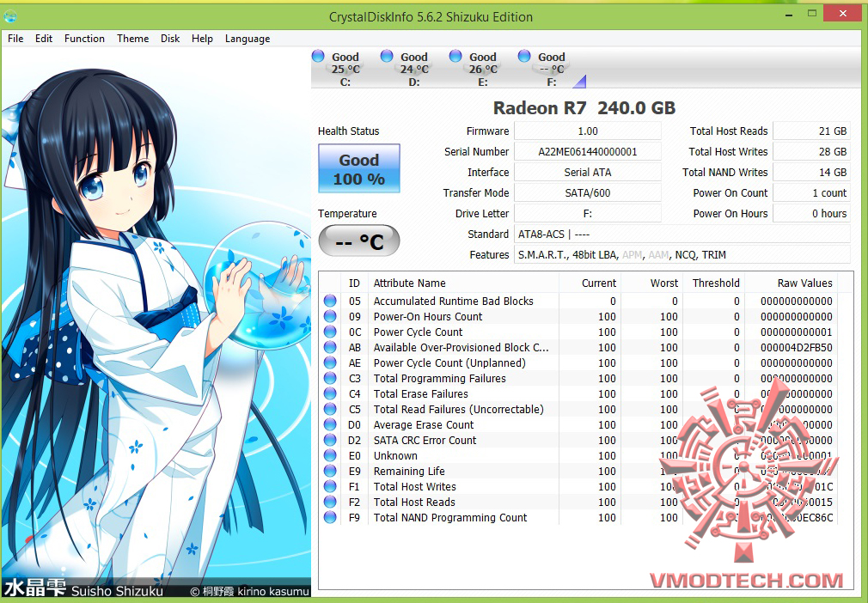Click status orb for Total Host Writes row
The height and width of the screenshot is (603, 868).
coord(331,486)
